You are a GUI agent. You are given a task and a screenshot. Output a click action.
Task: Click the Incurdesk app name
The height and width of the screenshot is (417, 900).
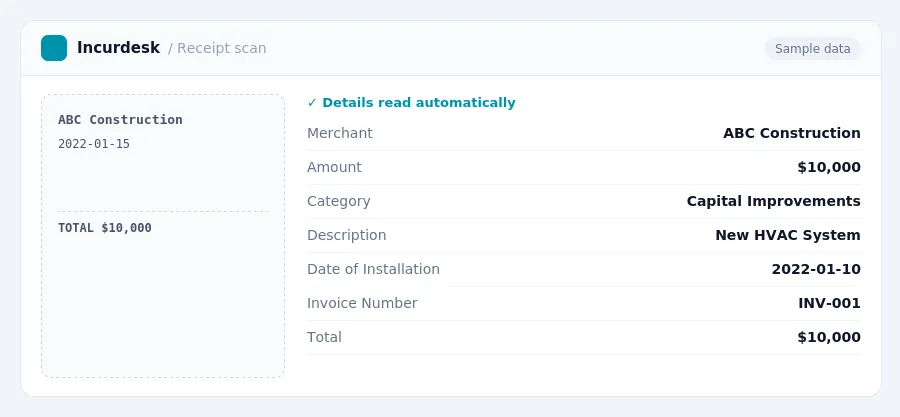point(118,48)
